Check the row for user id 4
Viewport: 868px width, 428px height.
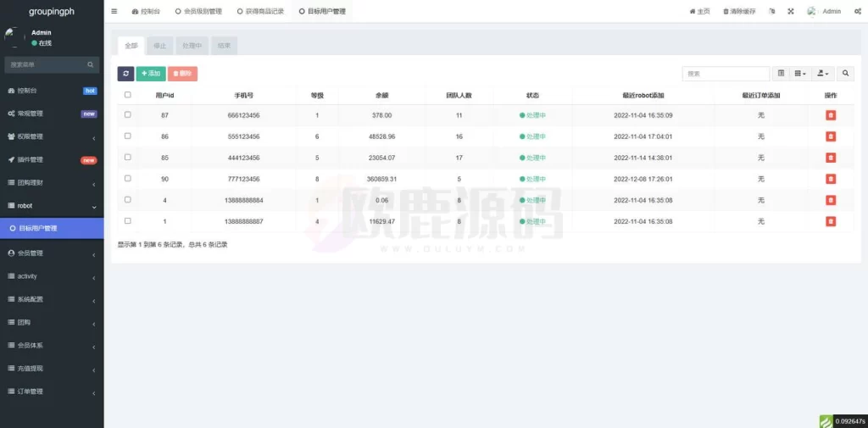coord(128,199)
